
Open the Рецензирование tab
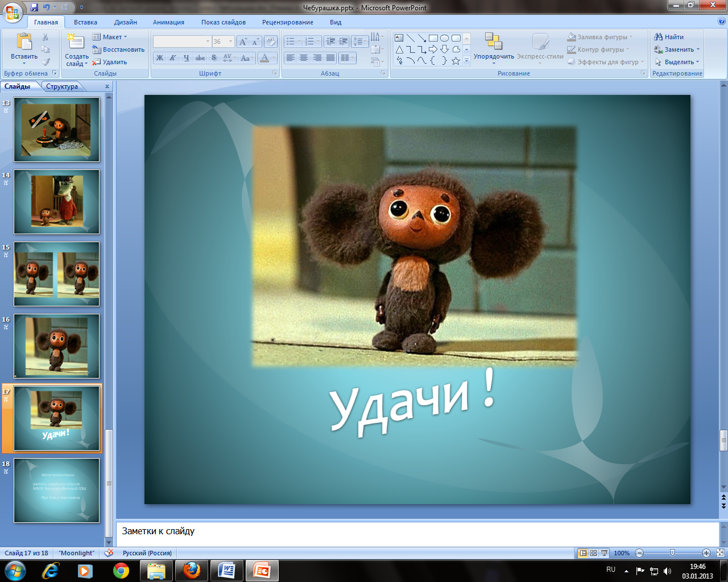coord(288,22)
